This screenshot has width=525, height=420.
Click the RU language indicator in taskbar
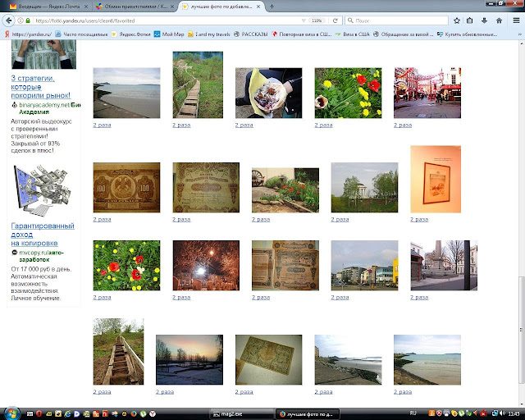click(x=413, y=413)
